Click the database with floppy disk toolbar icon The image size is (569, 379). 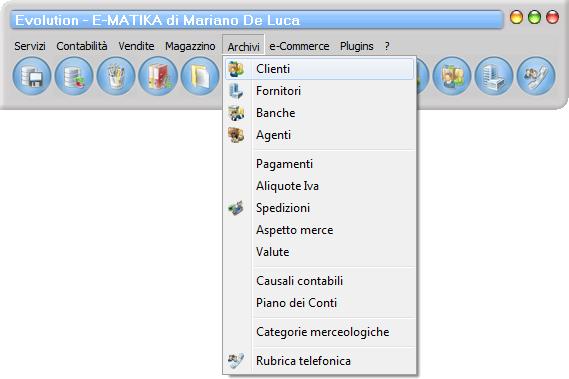tap(32, 76)
